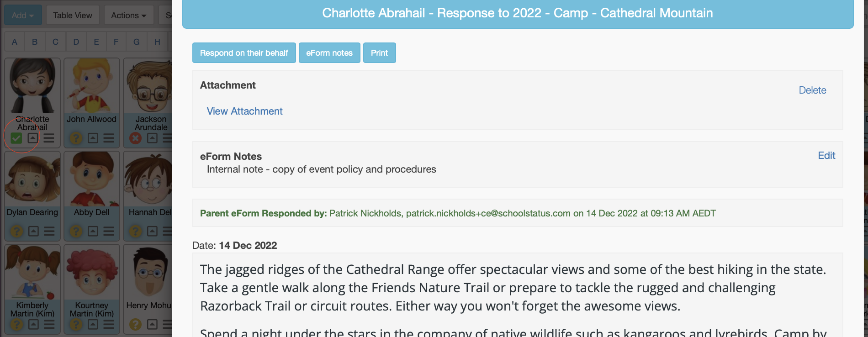Expand Charlotte Abrahail's up-arrow box
Screen dimensions: 868x337
pyautogui.click(x=33, y=138)
